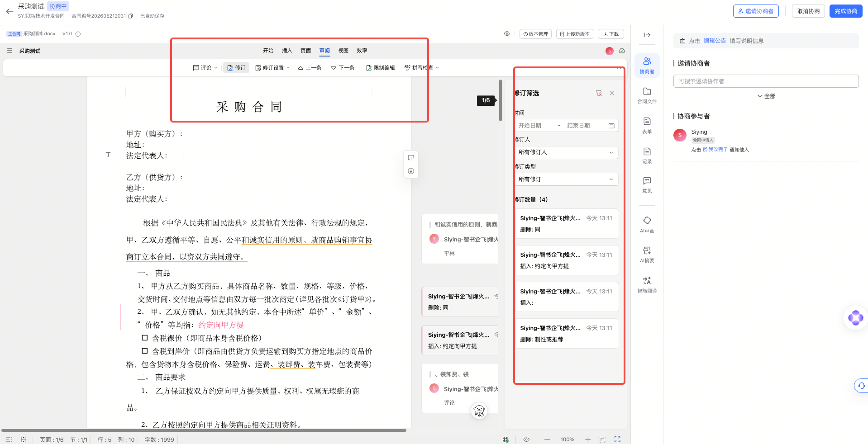868x444 pixels.
Task: Expand 拼写检查 dropdown arrow
Action: [x=437, y=68]
